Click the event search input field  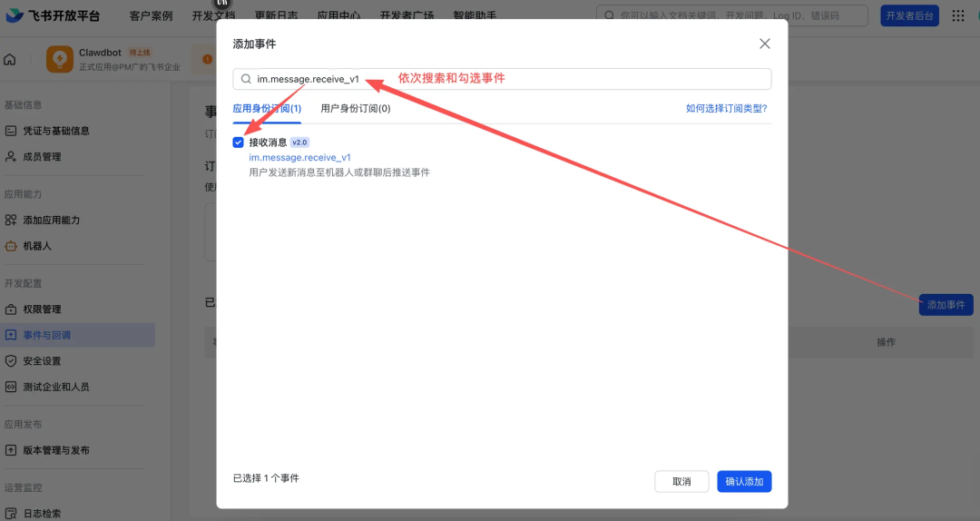click(508, 79)
